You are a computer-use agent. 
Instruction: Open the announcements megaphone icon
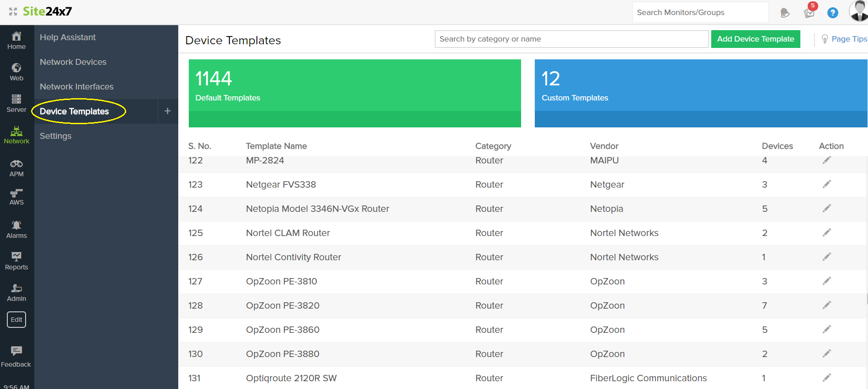pyautogui.click(x=785, y=13)
